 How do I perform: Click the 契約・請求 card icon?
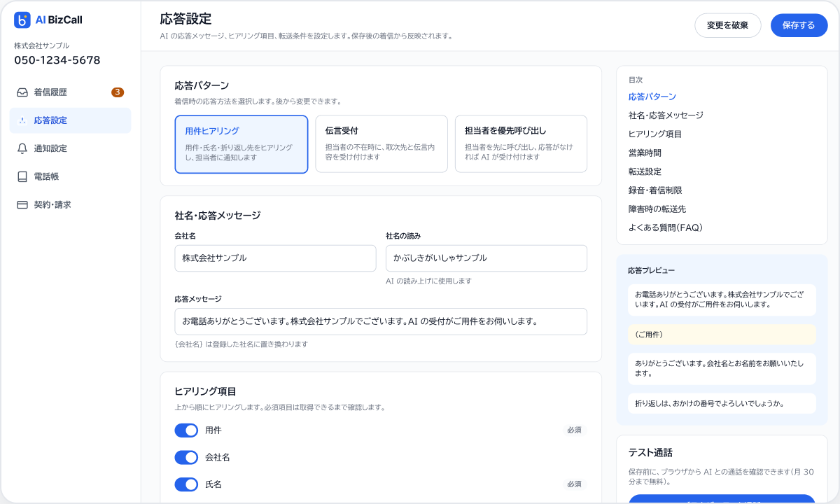pos(22,204)
